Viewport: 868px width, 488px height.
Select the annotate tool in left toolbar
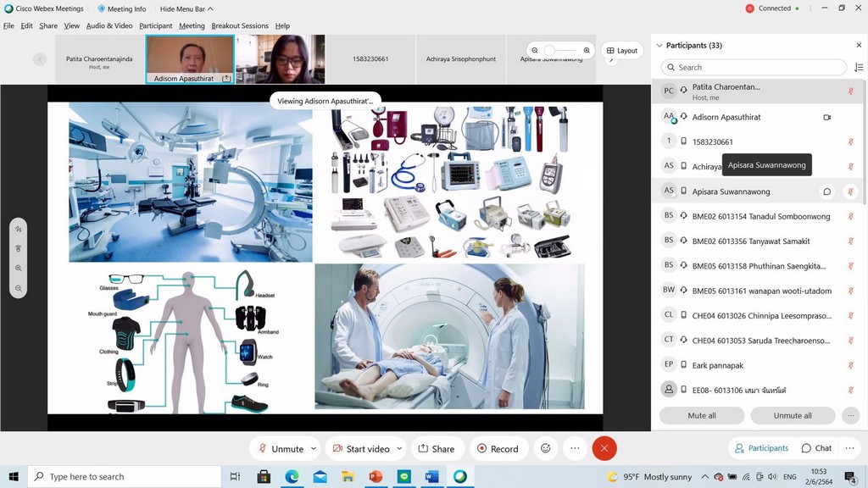click(18, 229)
